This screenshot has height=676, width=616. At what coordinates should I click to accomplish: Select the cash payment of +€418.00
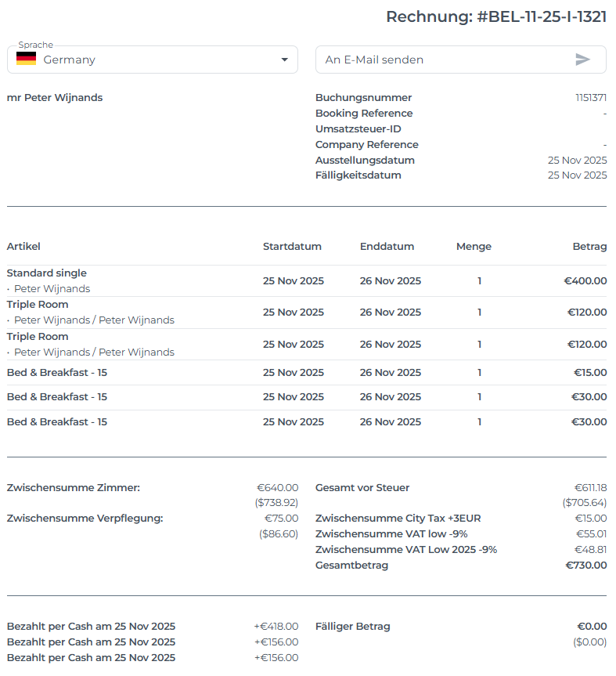click(276, 627)
